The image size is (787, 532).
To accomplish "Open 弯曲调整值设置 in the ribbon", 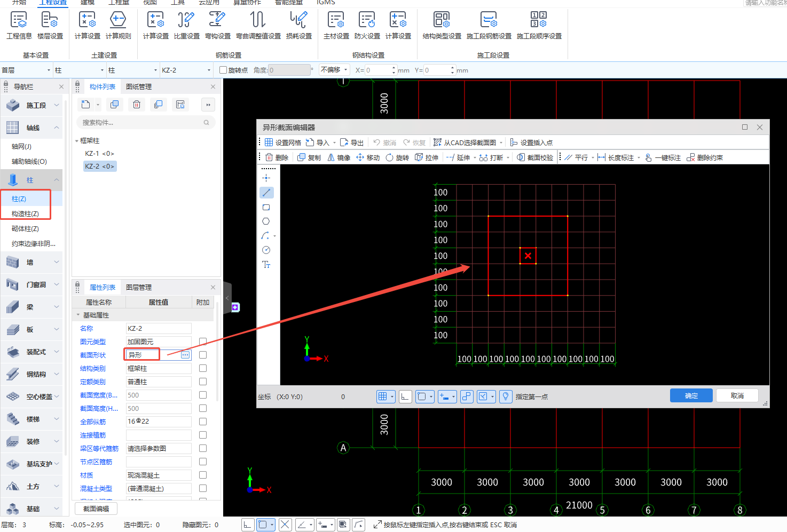I will (258, 26).
